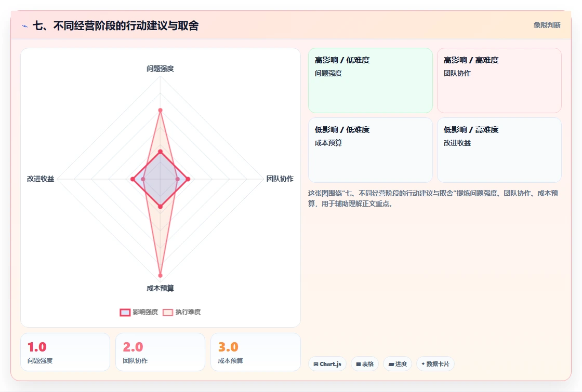Click the description paragraph starting 这张图围绕

[x=433, y=198]
